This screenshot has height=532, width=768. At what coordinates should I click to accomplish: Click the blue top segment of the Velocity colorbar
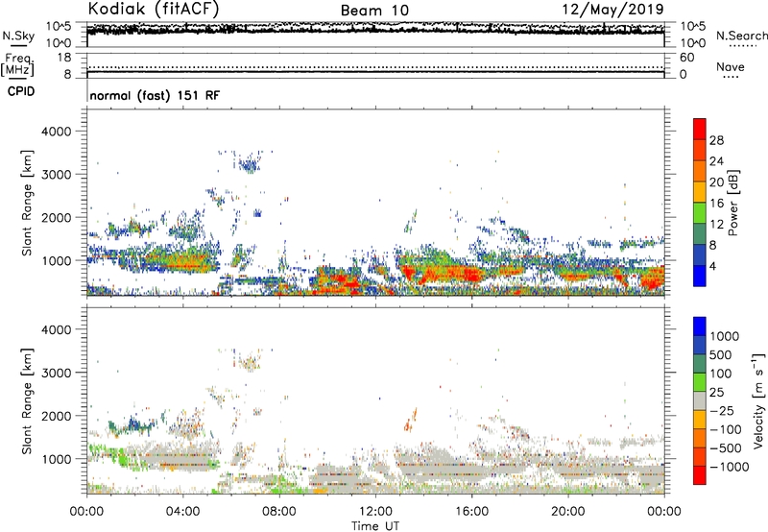[x=700, y=326]
